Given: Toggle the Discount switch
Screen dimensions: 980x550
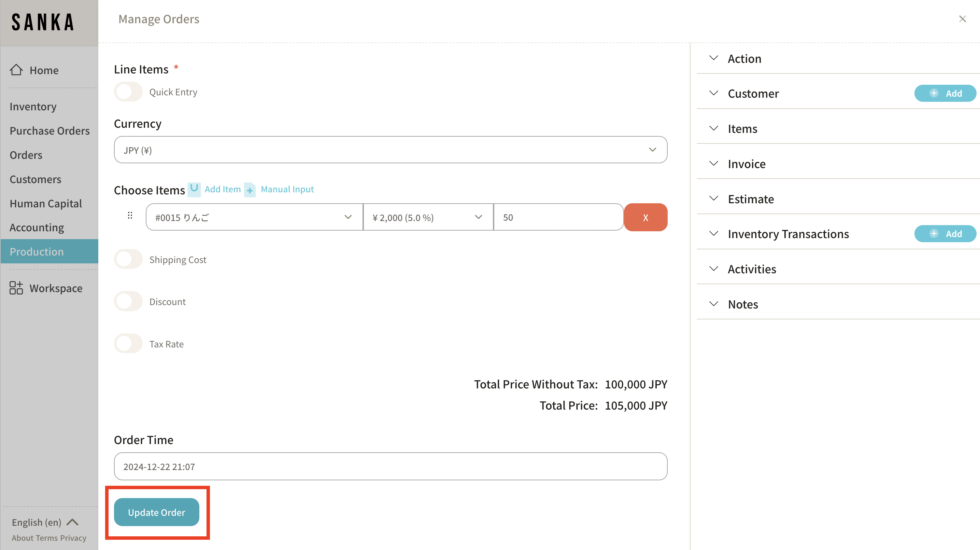Looking at the screenshot, I should (128, 301).
